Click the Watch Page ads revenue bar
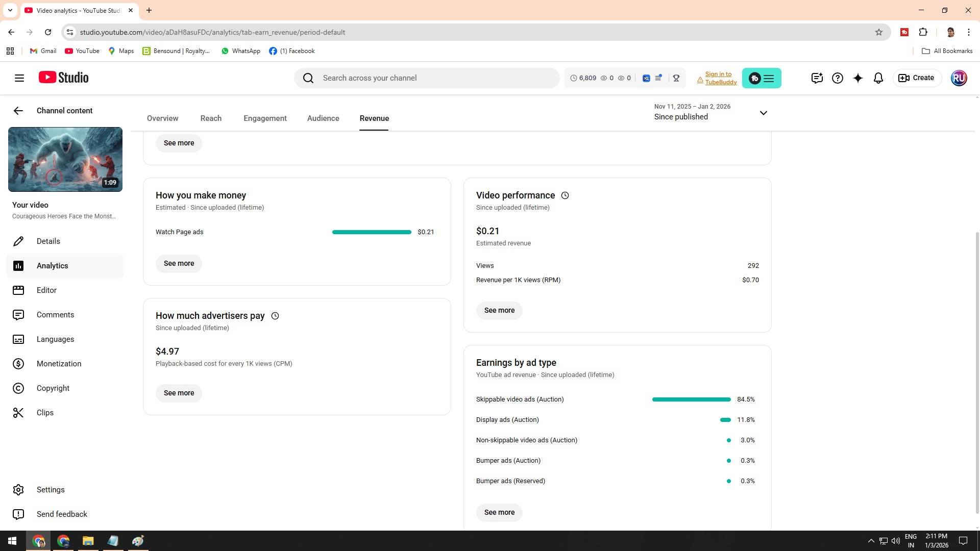Image resolution: width=980 pixels, height=551 pixels. coord(371,232)
